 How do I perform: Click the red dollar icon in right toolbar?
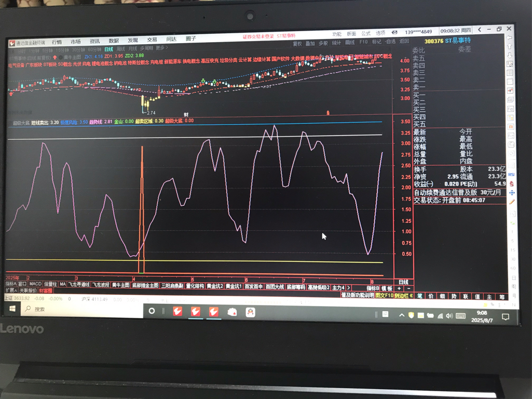512,184
